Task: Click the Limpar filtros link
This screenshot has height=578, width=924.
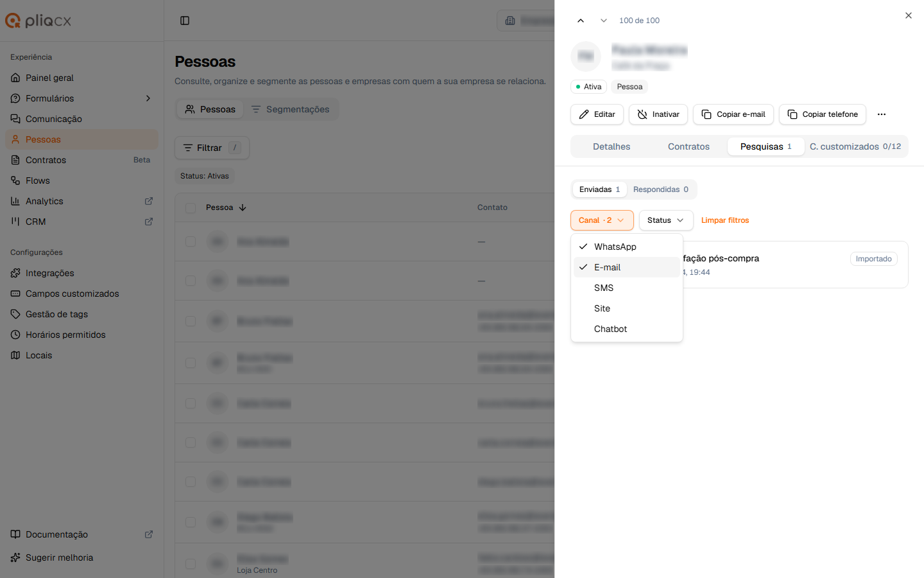Action: pyautogui.click(x=725, y=220)
